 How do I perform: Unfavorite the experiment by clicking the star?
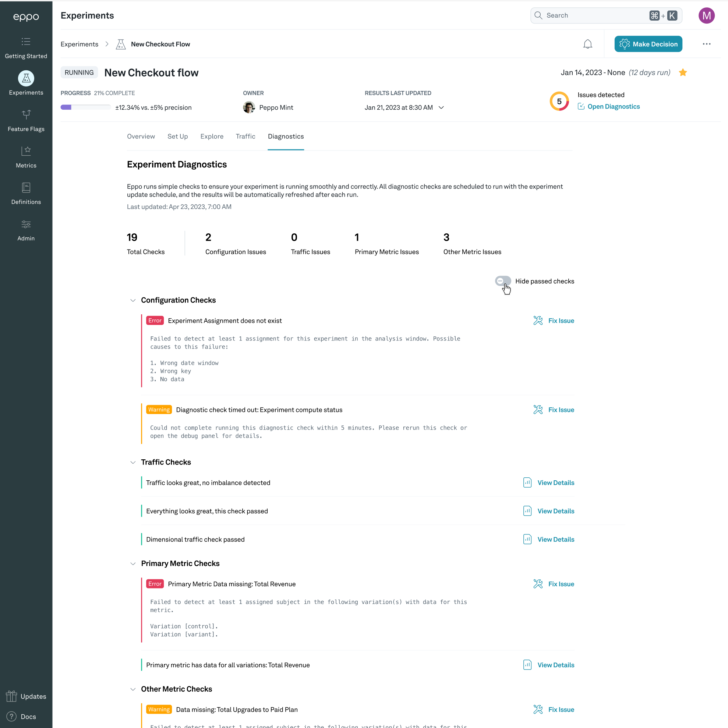(683, 73)
